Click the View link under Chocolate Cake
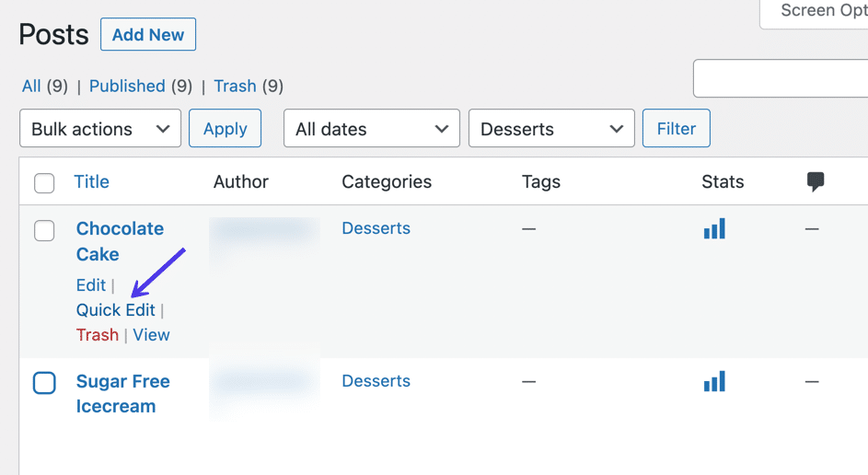Viewport: 868px width, 475px height. tap(151, 335)
